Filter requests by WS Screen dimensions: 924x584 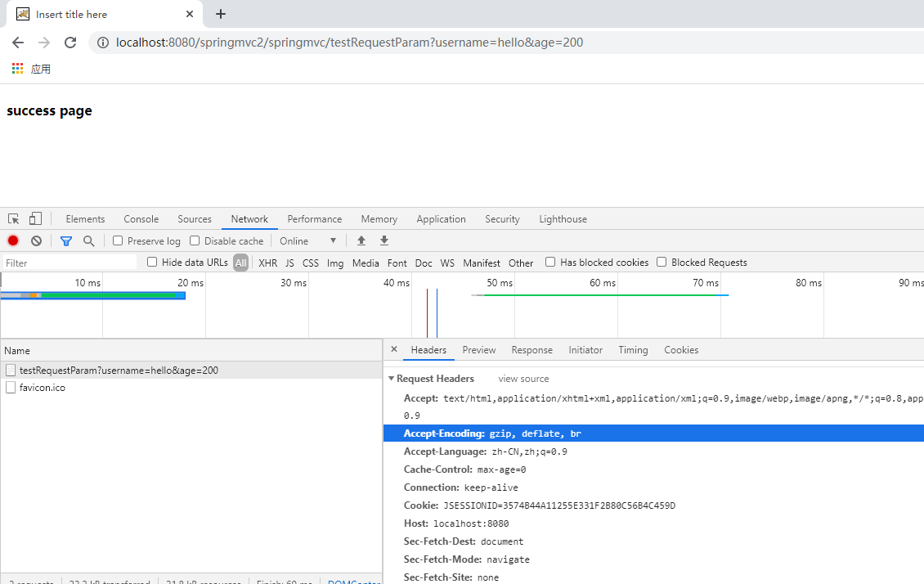(447, 263)
